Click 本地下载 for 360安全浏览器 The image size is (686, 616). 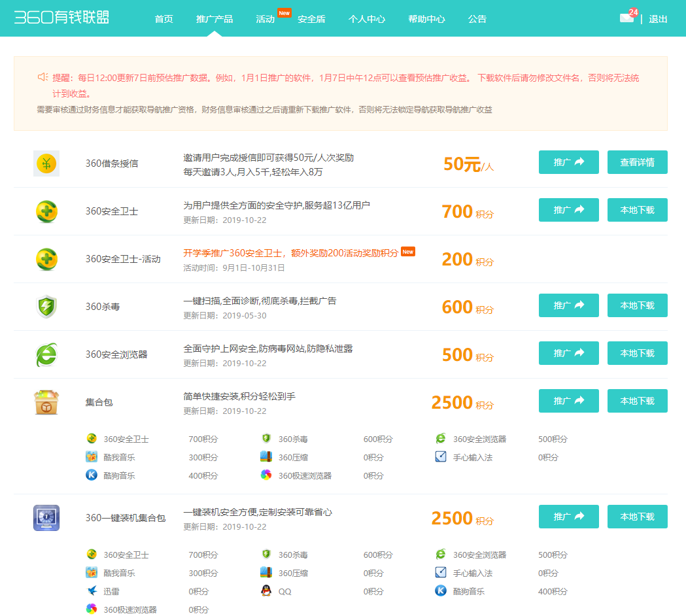click(x=638, y=353)
